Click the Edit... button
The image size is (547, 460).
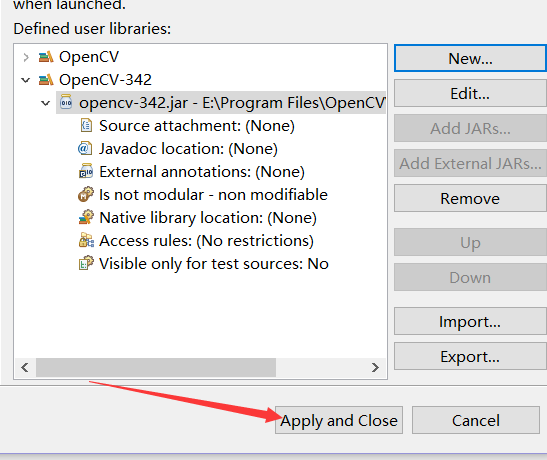pyautogui.click(x=470, y=93)
